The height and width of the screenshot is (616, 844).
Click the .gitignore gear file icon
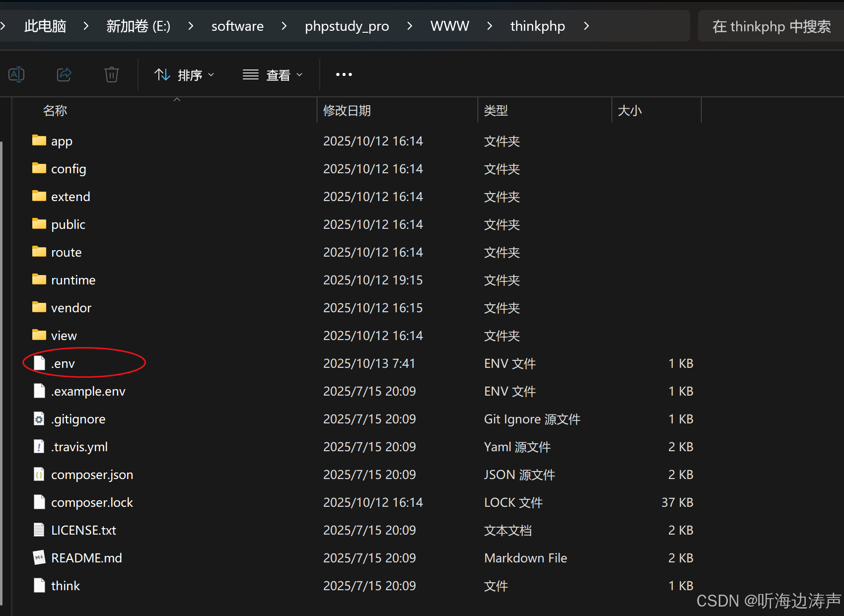point(39,418)
